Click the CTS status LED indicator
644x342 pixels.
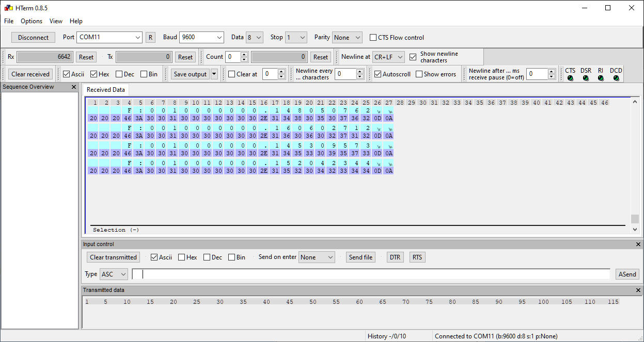point(570,78)
